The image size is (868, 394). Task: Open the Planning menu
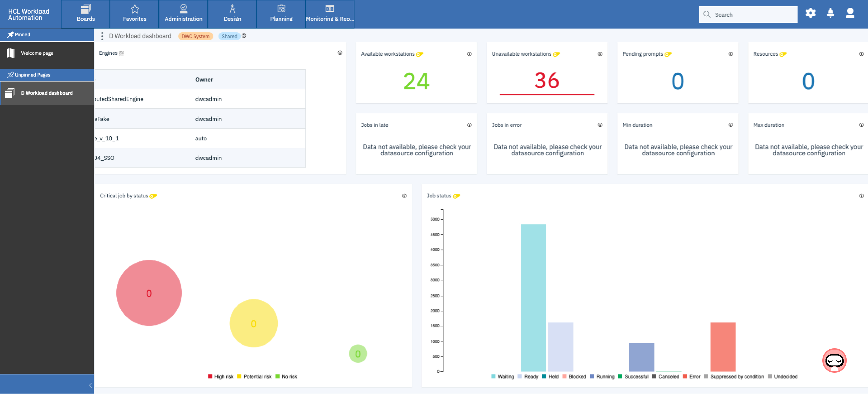click(x=281, y=14)
